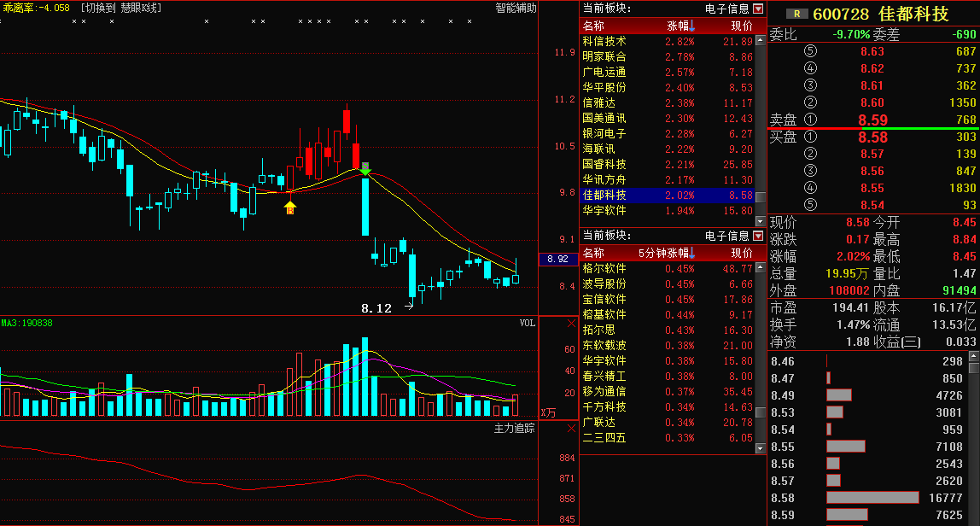This screenshot has width=980, height=526.
Task: Click the 8.58 price volume bar
Action: point(872,498)
